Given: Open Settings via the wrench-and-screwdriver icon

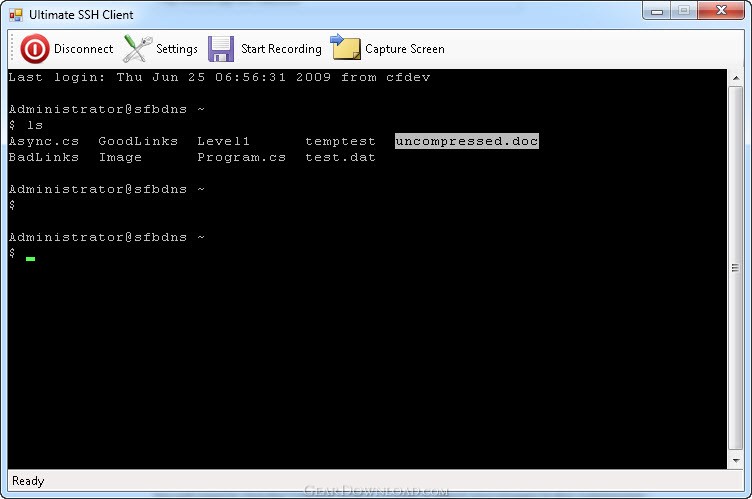Looking at the screenshot, I should click(x=137, y=48).
